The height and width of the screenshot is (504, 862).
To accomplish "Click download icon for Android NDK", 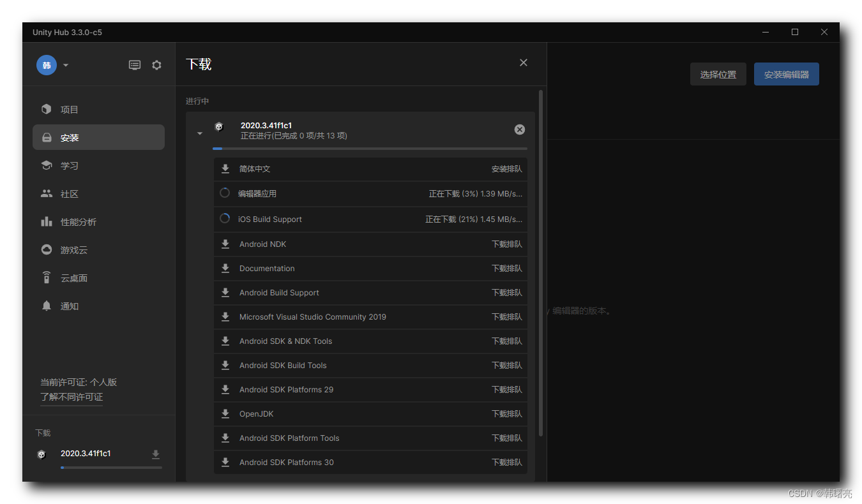I will click(225, 244).
